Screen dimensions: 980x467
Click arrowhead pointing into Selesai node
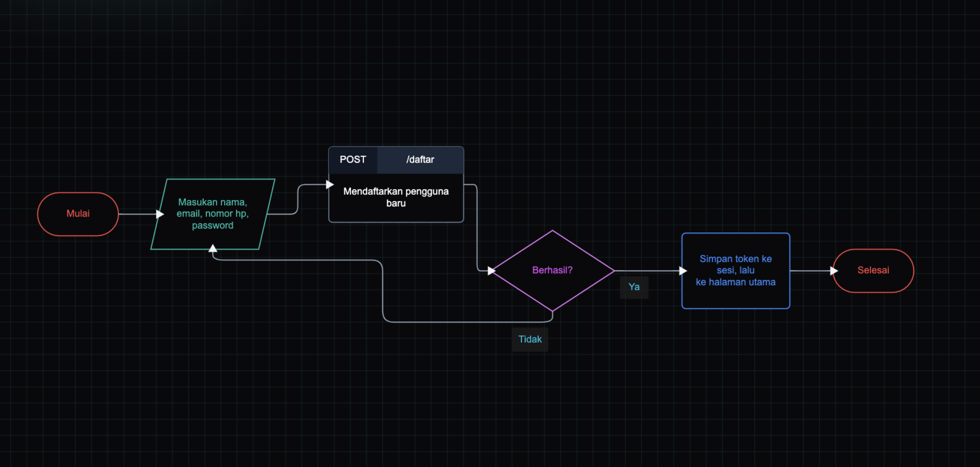tap(834, 271)
